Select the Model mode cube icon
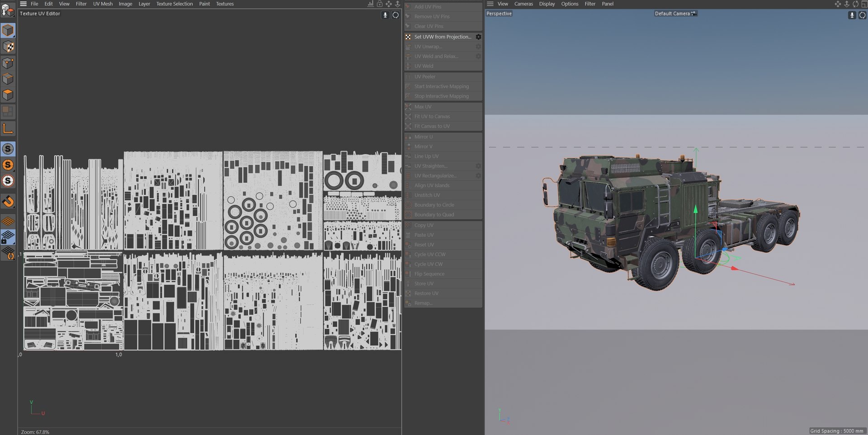Viewport: 868px width, 435px height. [x=8, y=30]
